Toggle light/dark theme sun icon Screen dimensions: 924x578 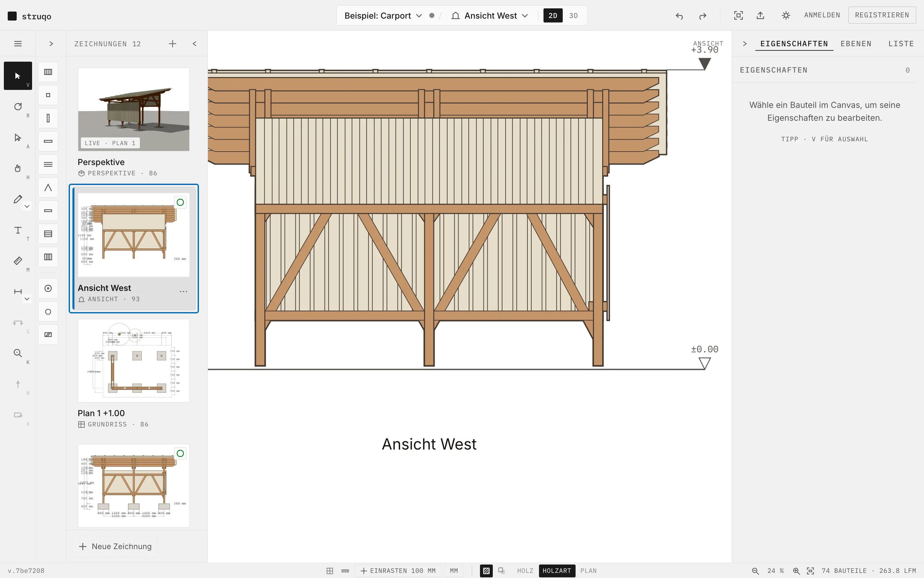click(786, 15)
